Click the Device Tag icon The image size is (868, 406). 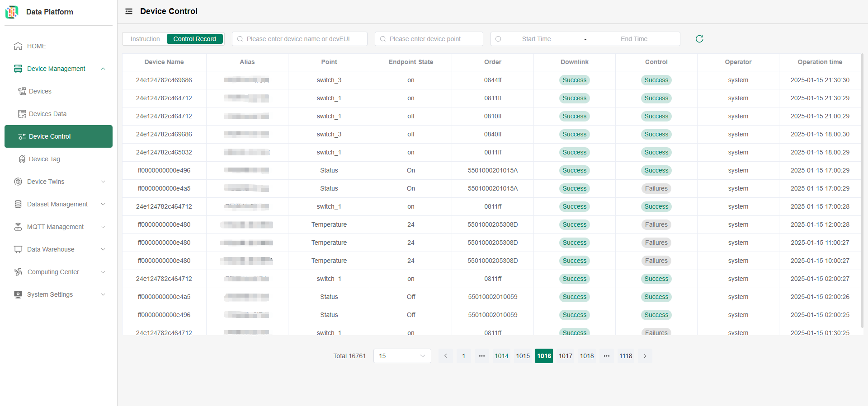[22, 159]
